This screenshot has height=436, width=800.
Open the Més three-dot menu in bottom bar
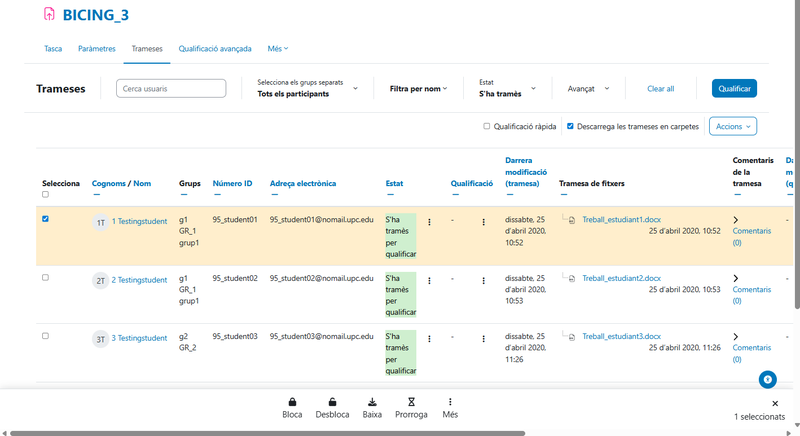pos(450,401)
